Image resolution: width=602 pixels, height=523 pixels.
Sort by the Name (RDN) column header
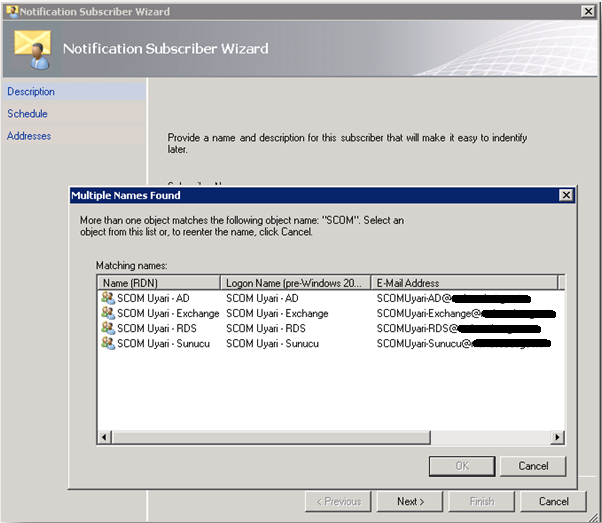point(159,283)
